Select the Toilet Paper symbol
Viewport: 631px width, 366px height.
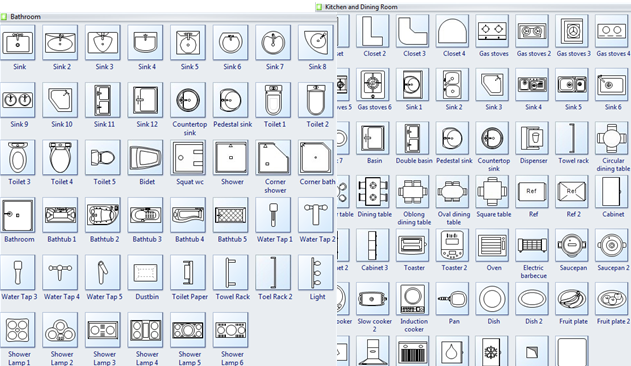point(188,273)
